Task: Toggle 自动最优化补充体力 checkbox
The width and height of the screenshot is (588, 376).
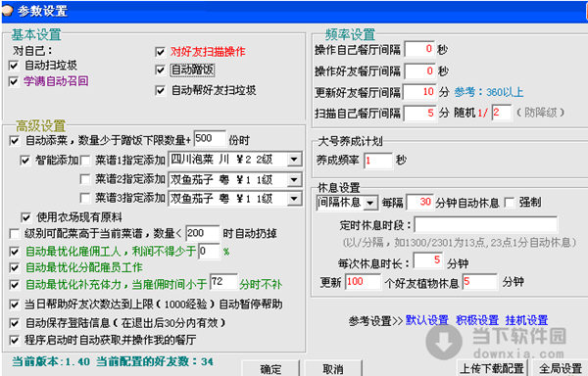Action: (x=15, y=285)
